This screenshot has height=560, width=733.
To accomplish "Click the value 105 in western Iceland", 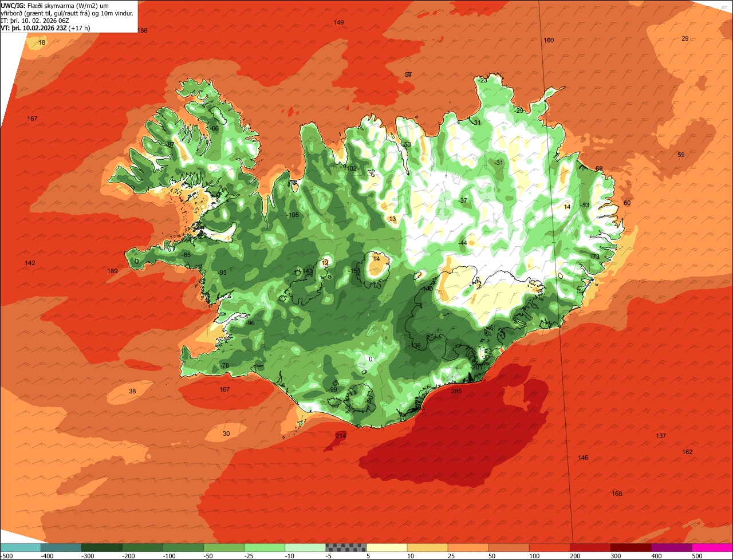I will pyautogui.click(x=293, y=215).
